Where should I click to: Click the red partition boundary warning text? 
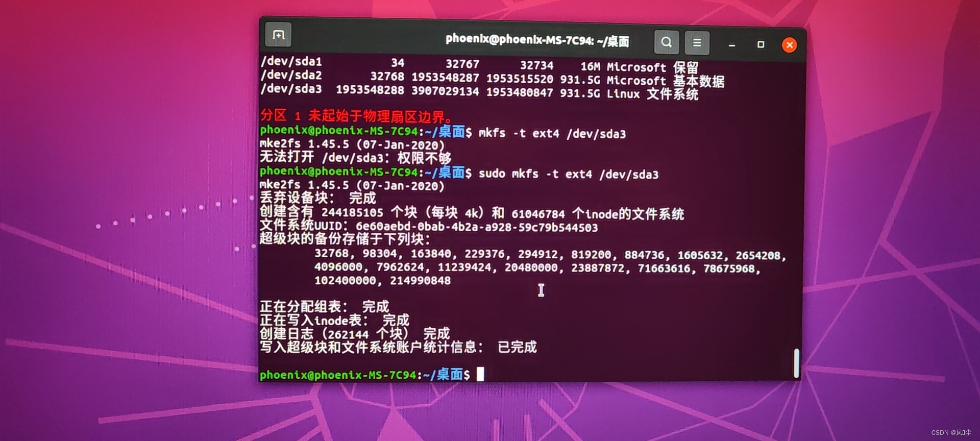pyautogui.click(x=356, y=116)
